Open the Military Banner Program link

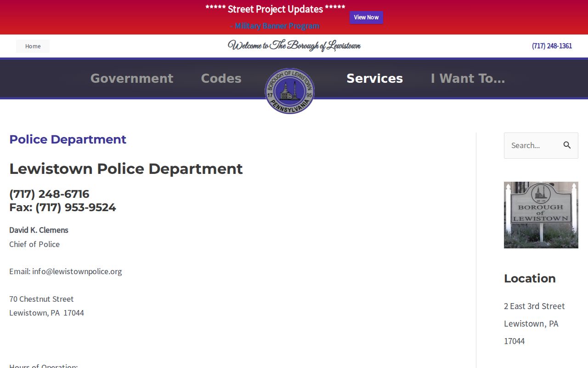(x=277, y=26)
